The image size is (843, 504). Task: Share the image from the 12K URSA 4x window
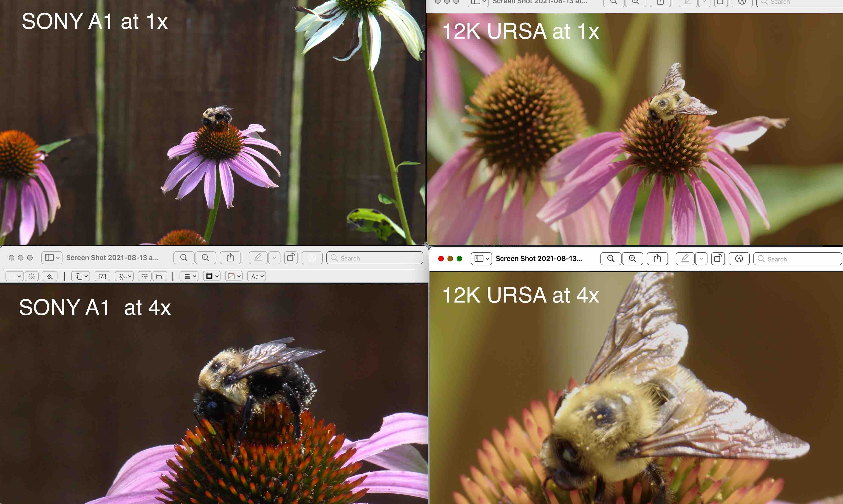pyautogui.click(x=657, y=259)
